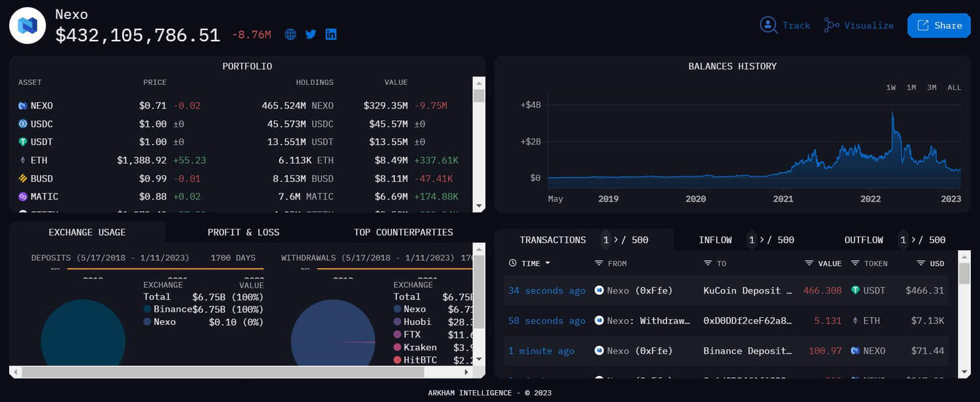Image resolution: width=980 pixels, height=402 pixels.
Task: Select the 1W balance history range
Action: pyautogui.click(x=890, y=88)
